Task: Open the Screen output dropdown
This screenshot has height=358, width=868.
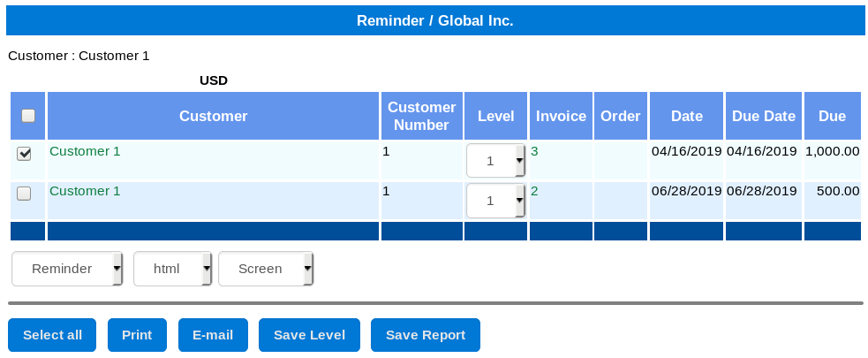Action: pyautogui.click(x=266, y=269)
